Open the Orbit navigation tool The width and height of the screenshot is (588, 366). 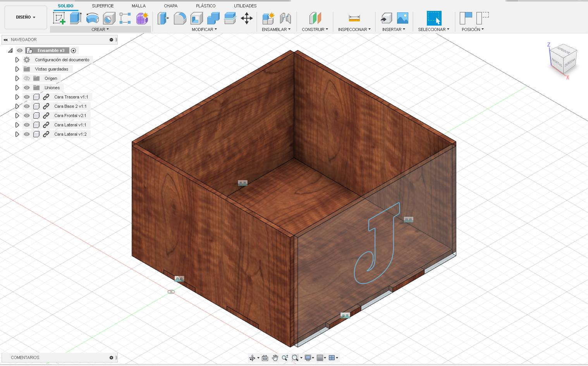pos(252,358)
